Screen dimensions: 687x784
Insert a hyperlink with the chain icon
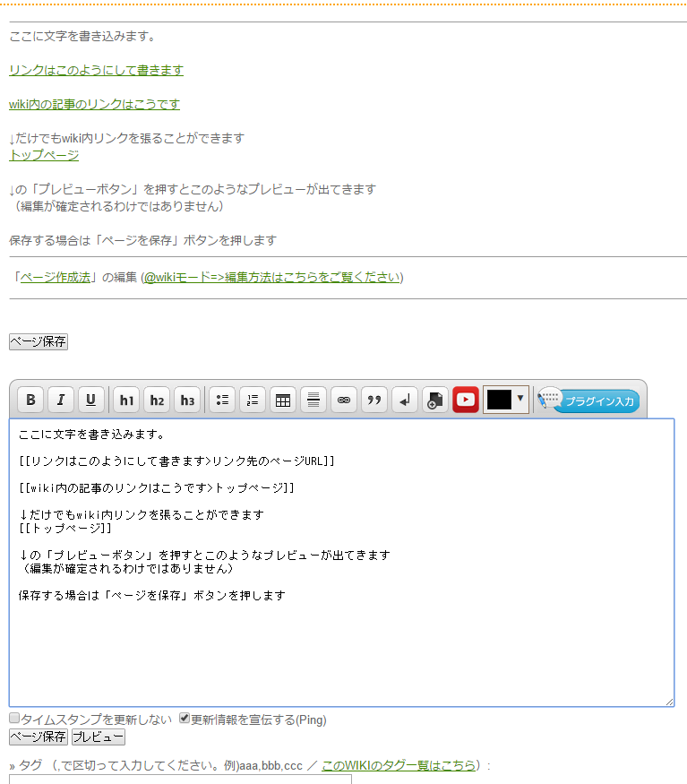[344, 400]
